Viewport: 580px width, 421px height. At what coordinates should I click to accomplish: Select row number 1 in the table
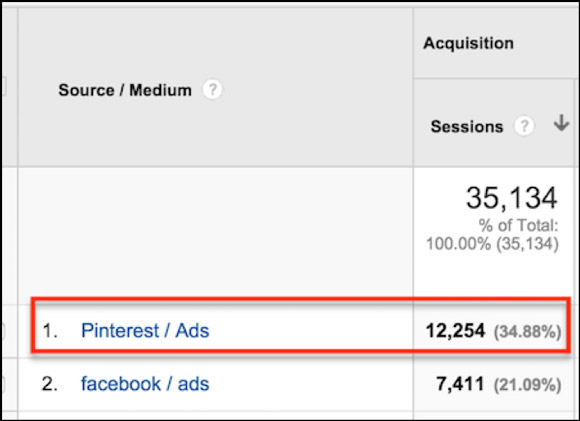(x=50, y=331)
